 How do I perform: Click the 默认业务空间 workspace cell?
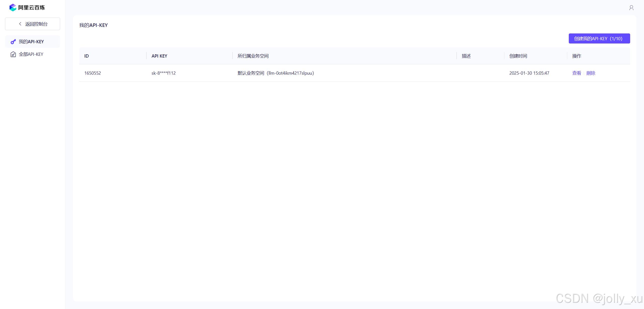click(275, 73)
